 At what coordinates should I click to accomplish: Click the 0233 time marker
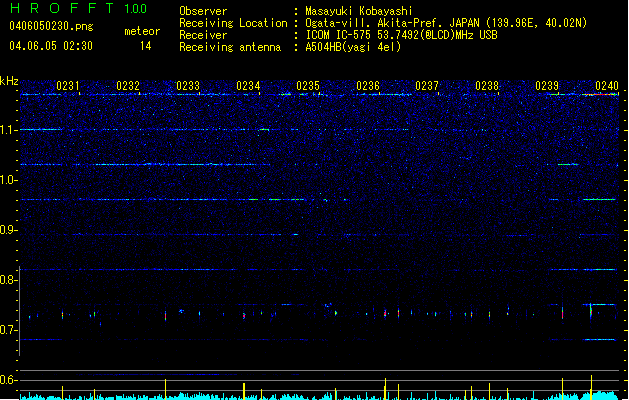point(188,86)
